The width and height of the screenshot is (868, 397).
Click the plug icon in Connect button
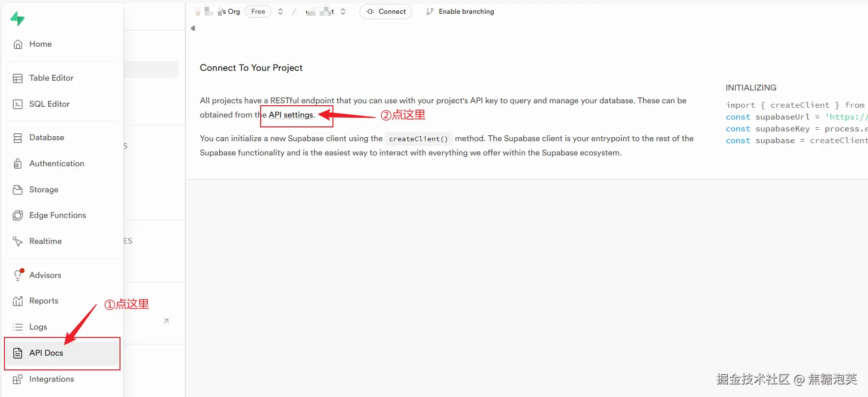(370, 11)
